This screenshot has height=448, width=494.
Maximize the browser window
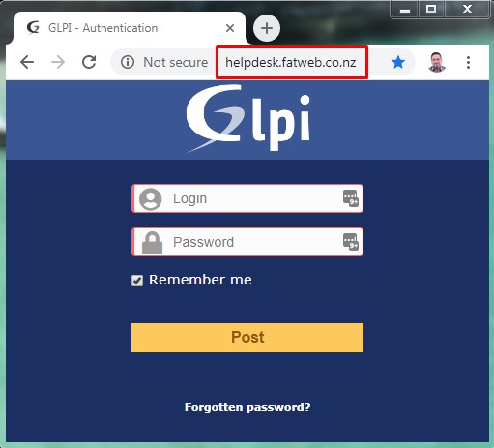(431, 9)
